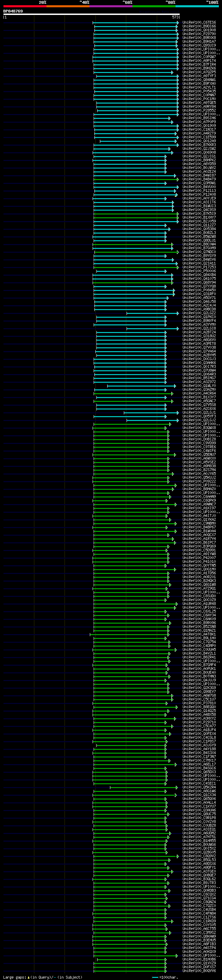Select hit label UniRef100_Q01909
This screenshot has width=222, height=980.
tap(199, 125)
